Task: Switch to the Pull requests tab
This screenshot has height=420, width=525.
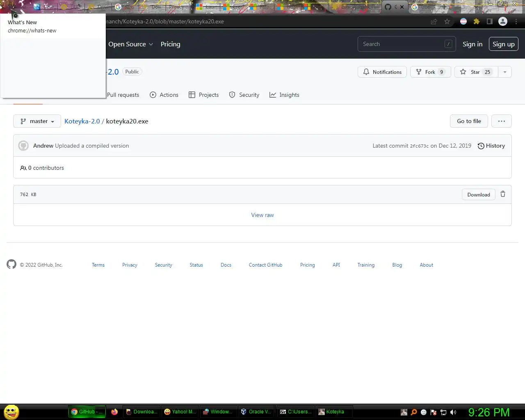Action: tap(123, 95)
